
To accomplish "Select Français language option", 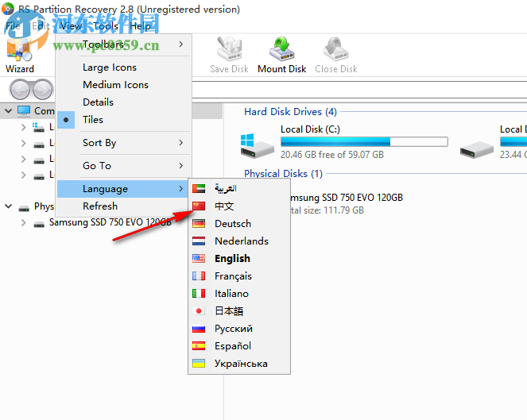I will click(239, 276).
